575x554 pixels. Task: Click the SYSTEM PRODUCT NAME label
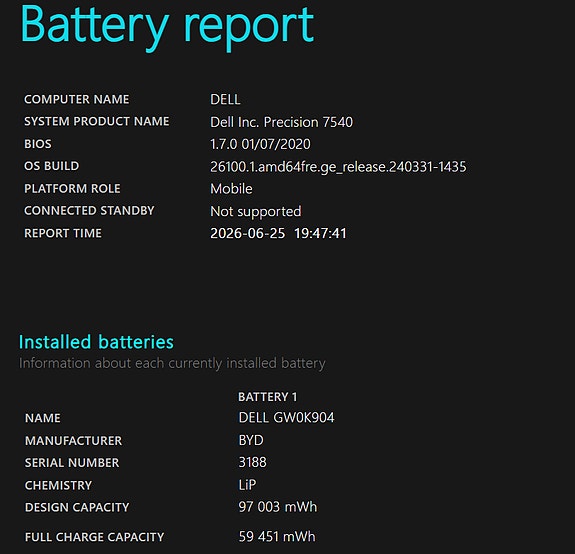pyautogui.click(x=96, y=121)
